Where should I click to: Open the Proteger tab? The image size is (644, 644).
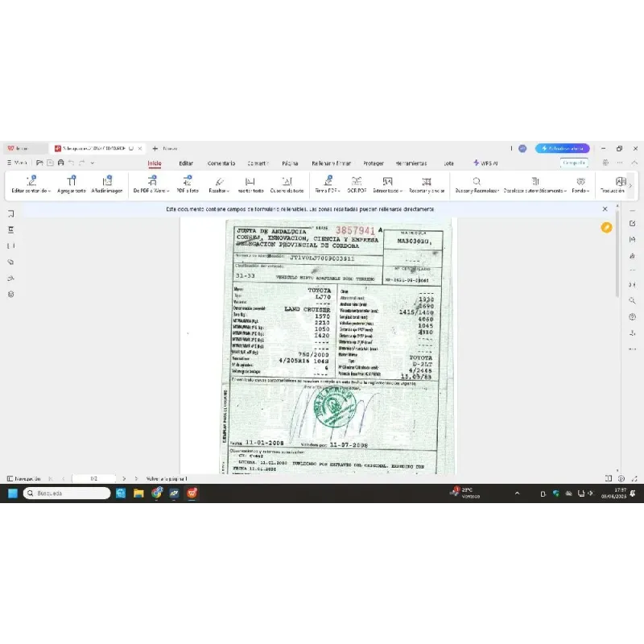point(373,163)
